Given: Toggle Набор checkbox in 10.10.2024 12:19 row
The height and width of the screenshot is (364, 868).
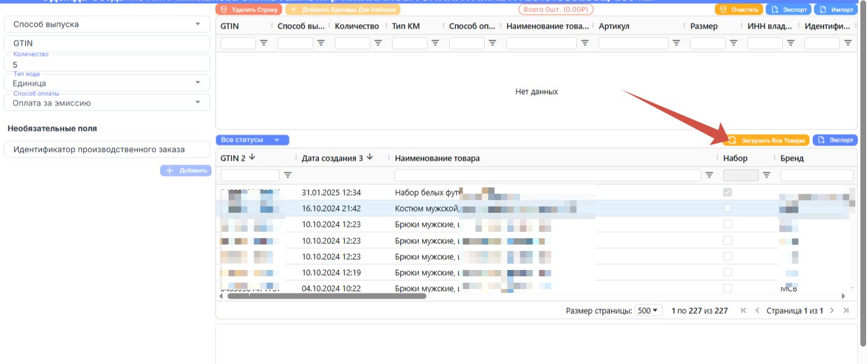Looking at the screenshot, I should point(728,273).
